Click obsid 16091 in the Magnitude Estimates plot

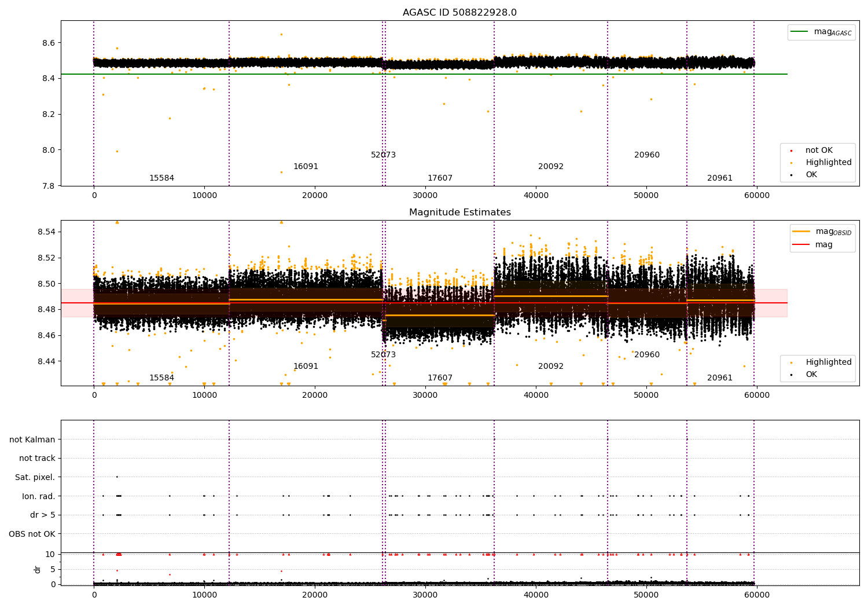(x=306, y=367)
